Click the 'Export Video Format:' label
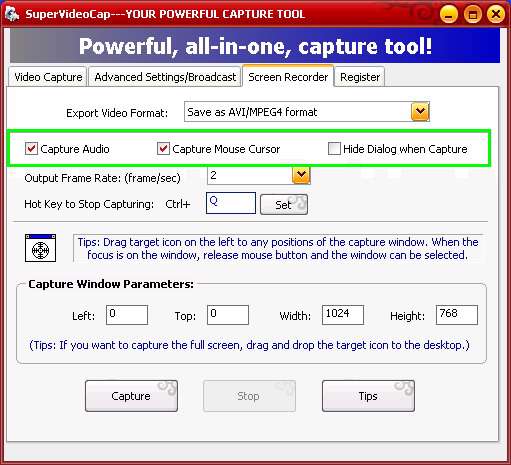 coord(117,113)
